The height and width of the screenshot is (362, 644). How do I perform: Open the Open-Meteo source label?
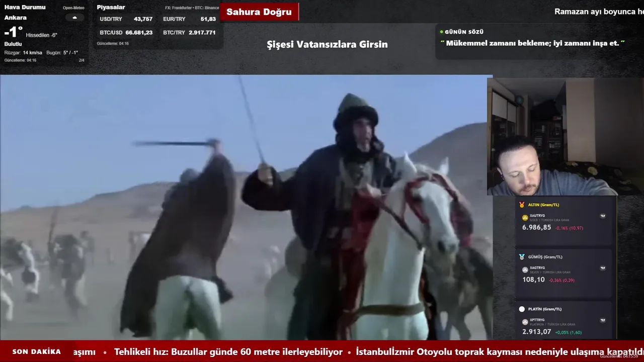(x=73, y=8)
